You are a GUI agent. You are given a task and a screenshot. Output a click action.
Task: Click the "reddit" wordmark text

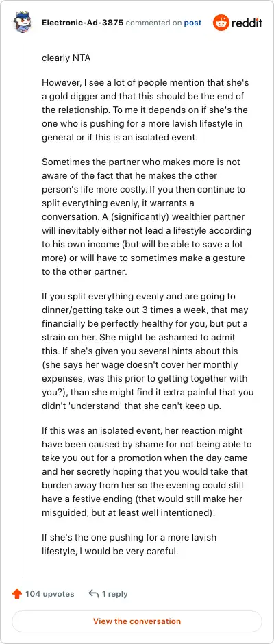pos(247,23)
